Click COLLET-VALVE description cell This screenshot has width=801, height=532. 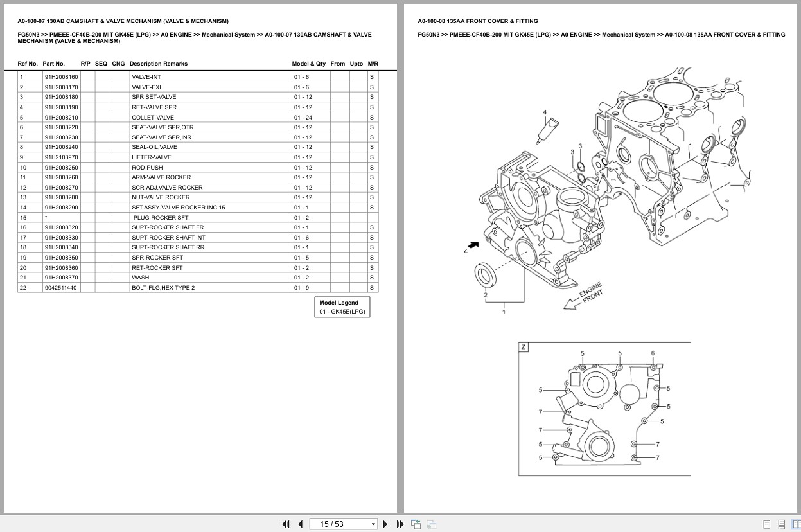pos(153,118)
